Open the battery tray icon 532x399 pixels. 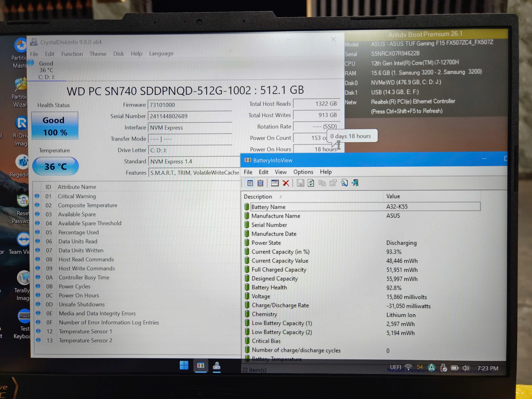pos(454,368)
